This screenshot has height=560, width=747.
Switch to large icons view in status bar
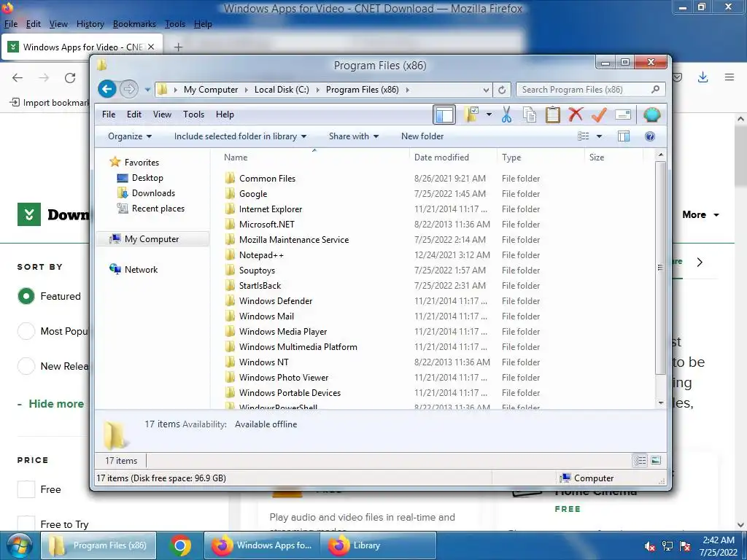656,460
